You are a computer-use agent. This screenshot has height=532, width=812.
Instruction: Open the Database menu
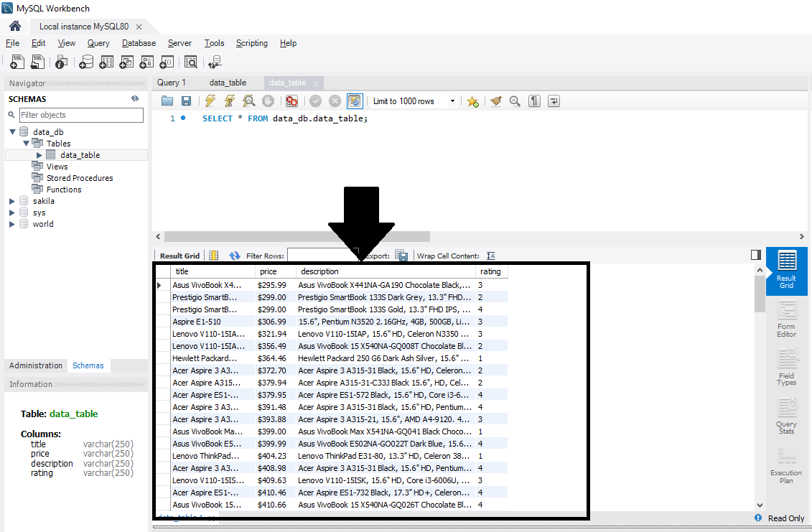tap(139, 43)
